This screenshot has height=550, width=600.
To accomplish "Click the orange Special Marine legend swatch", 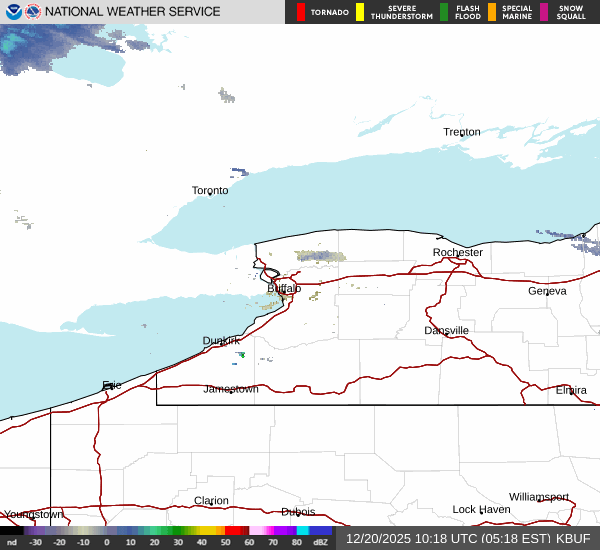I will [492, 12].
